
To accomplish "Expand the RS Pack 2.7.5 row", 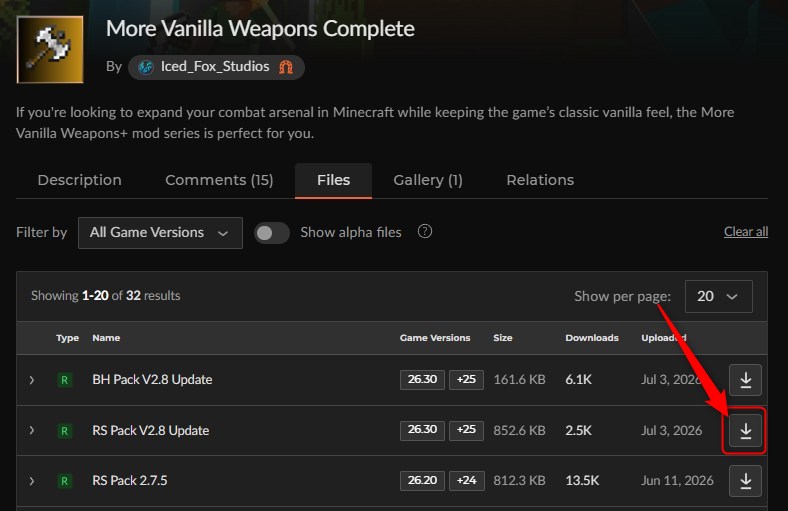I will 32,481.
